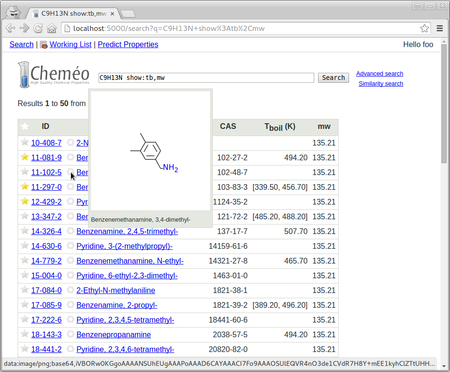Star compound 17-084-0

coord(24,290)
